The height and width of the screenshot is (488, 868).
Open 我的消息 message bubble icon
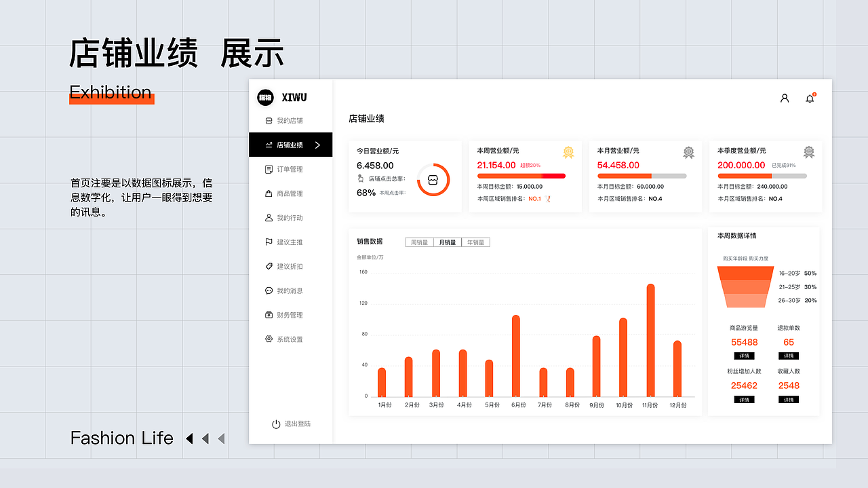[x=270, y=290]
